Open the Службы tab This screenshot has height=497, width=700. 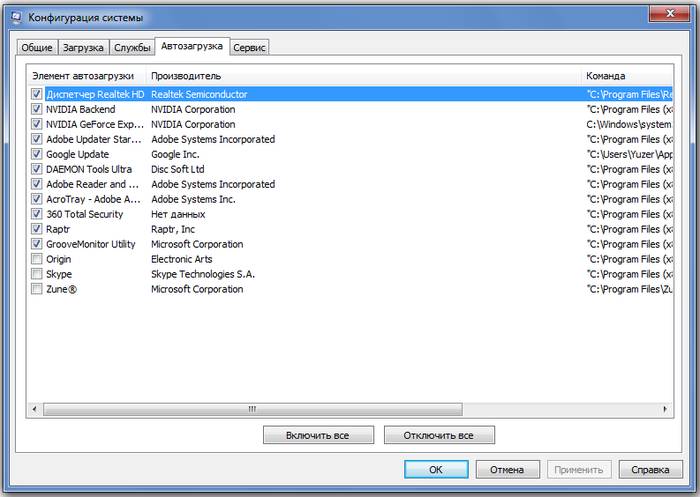[x=132, y=47]
